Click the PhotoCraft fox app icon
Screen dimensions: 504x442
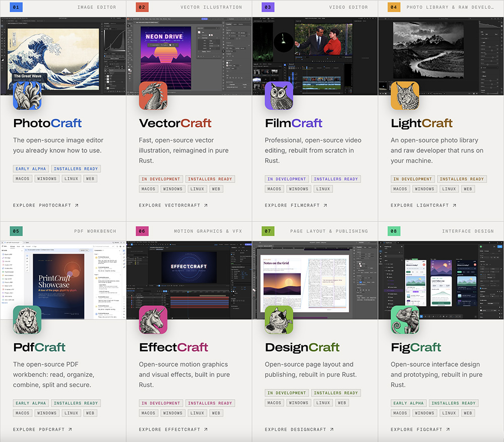tap(27, 95)
